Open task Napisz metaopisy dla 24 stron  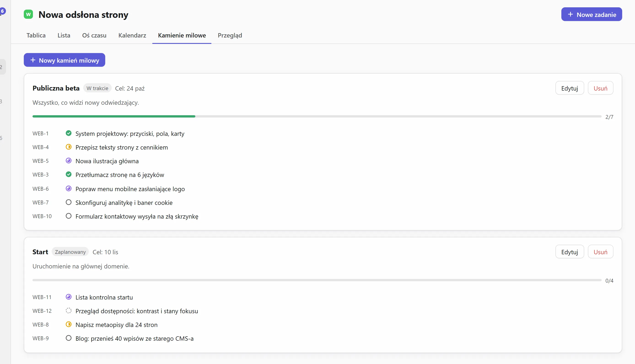pyautogui.click(x=116, y=325)
